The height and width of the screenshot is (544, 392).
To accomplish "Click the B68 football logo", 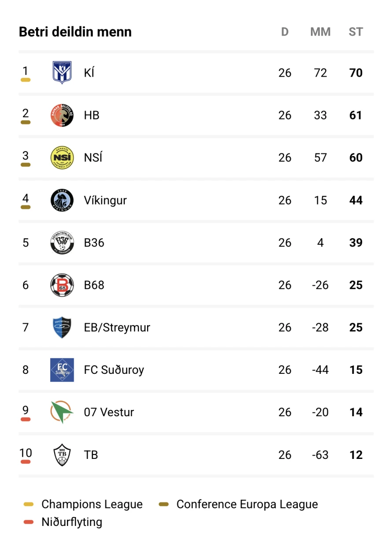I will point(62,285).
